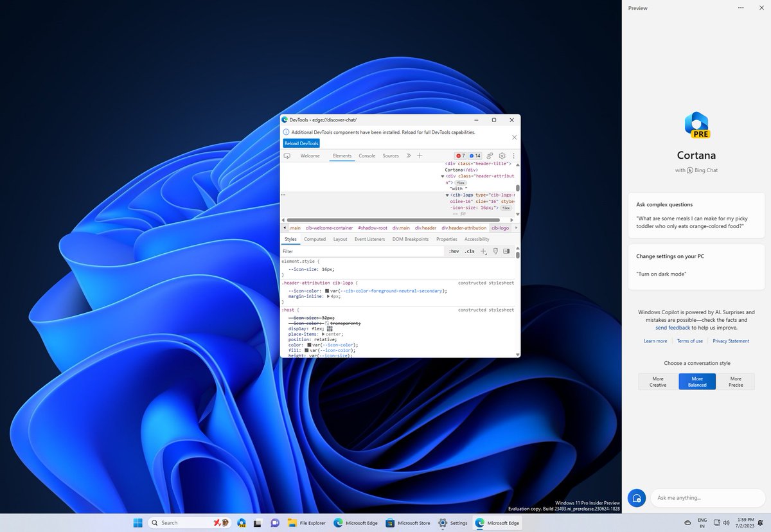The height and width of the screenshot is (532, 771).
Task: Click the send feedback link
Action: coord(673,327)
